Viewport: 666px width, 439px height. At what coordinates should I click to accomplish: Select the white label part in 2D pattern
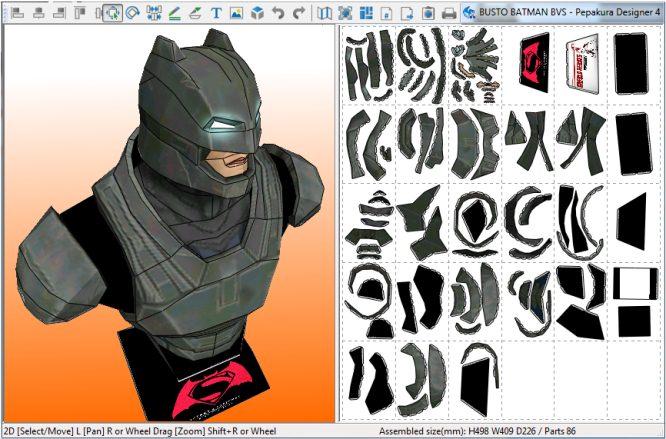582,64
